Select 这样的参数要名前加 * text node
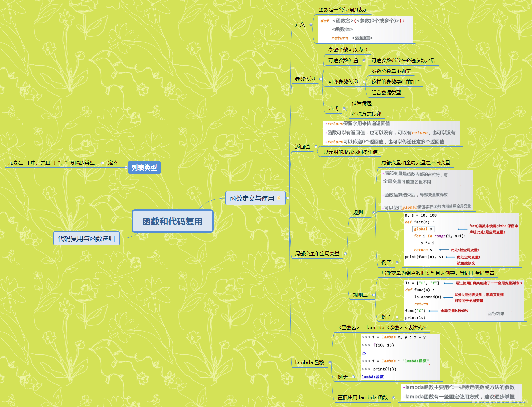This screenshot has height=407, width=532. coord(396,82)
